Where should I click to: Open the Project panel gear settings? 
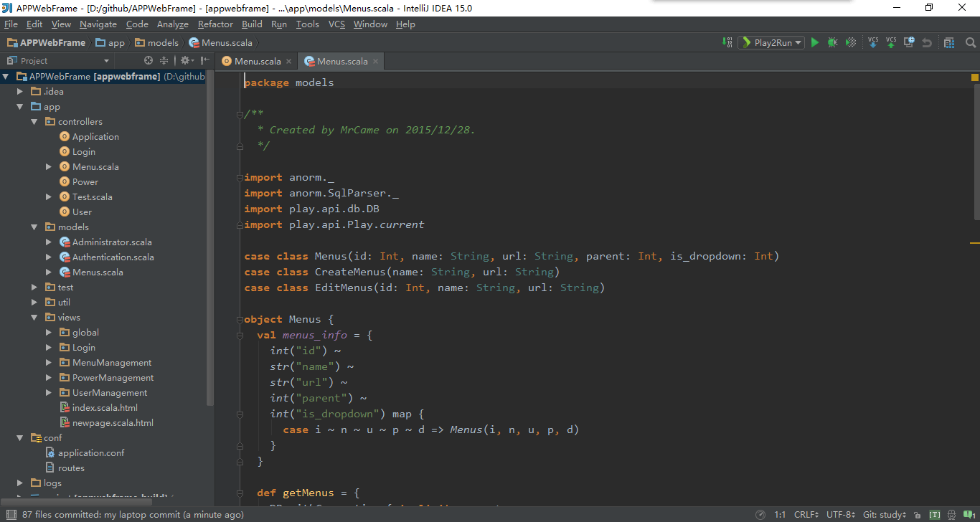pos(186,61)
